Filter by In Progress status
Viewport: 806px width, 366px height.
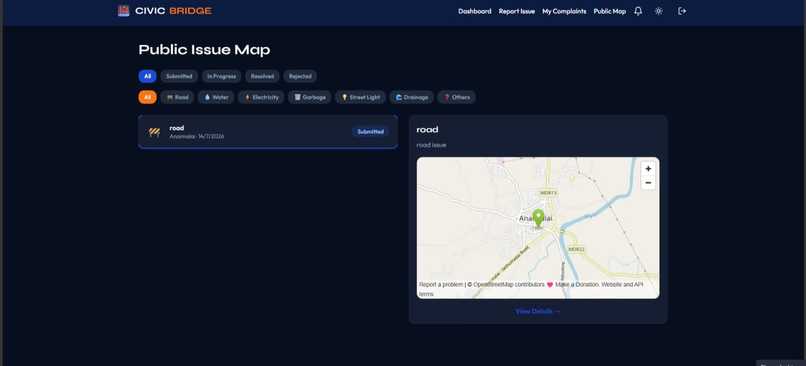222,76
